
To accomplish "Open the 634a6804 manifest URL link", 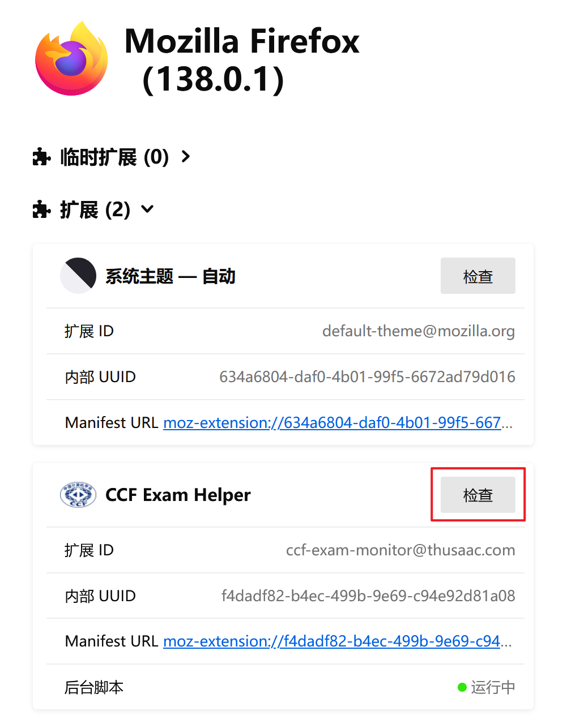I will coord(338,423).
